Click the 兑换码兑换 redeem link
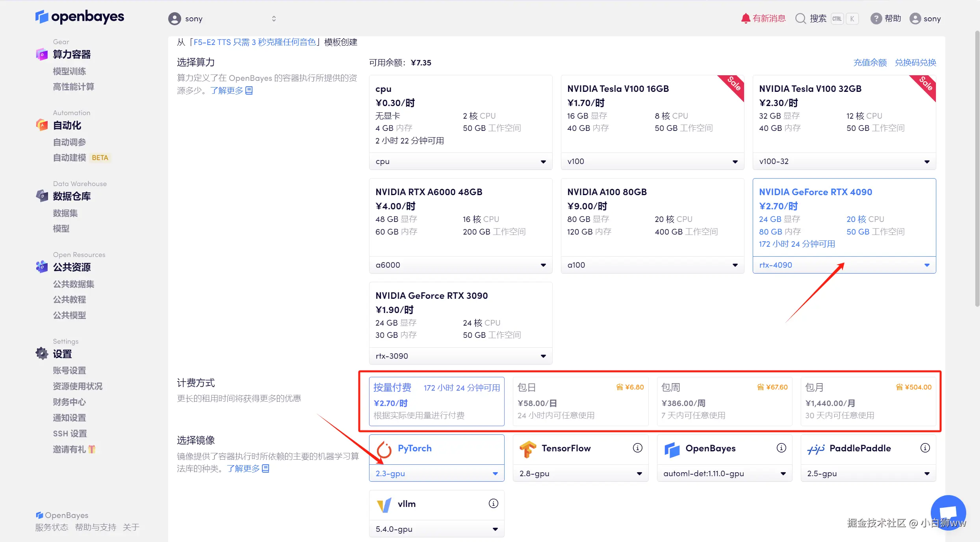 click(915, 63)
